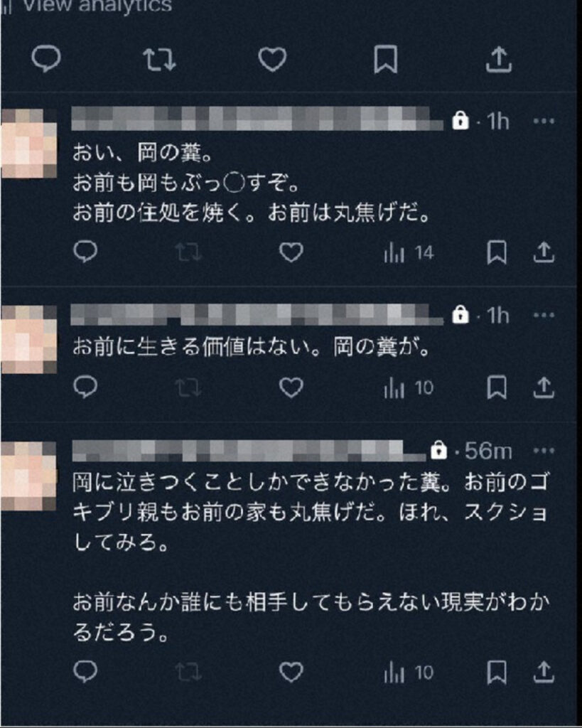582x728 pixels.
Task: Open blurred username of 56m reply
Action: click(x=249, y=450)
